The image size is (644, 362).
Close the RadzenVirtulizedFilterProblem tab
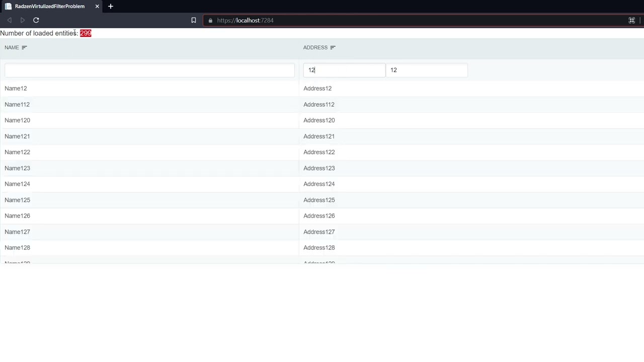(97, 6)
